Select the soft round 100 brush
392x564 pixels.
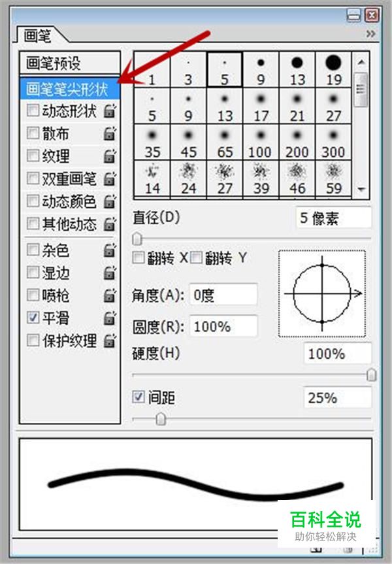click(261, 142)
